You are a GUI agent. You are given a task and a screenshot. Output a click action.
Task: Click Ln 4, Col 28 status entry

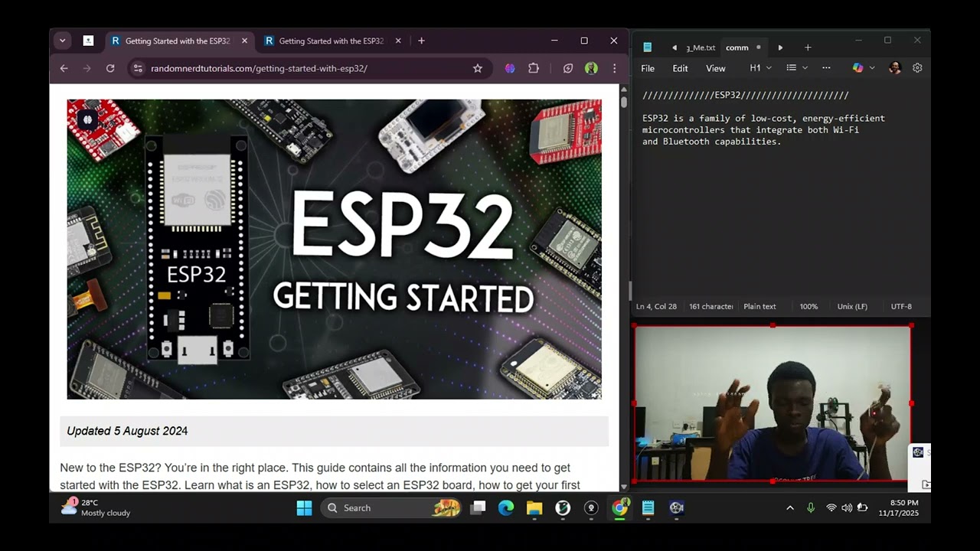pos(656,306)
